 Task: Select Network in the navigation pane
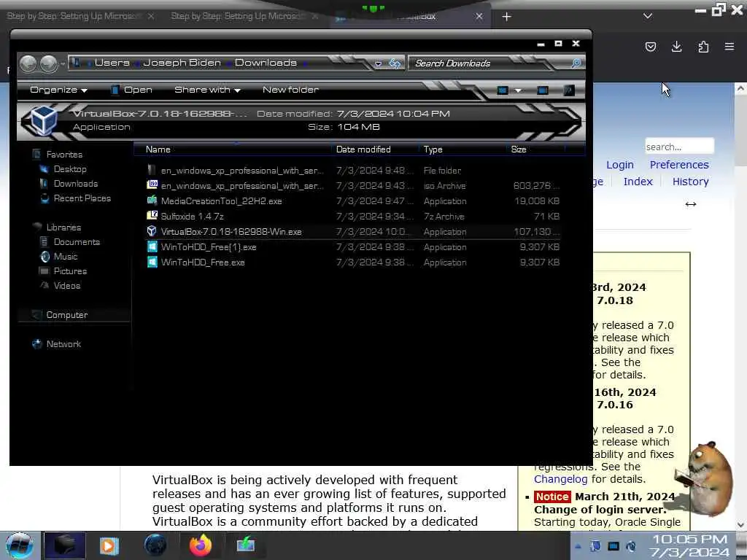pyautogui.click(x=63, y=344)
